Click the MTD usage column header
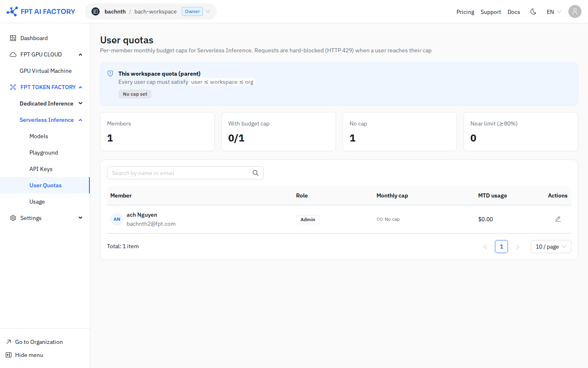Image resolution: width=588 pixels, height=368 pixels. click(492, 195)
